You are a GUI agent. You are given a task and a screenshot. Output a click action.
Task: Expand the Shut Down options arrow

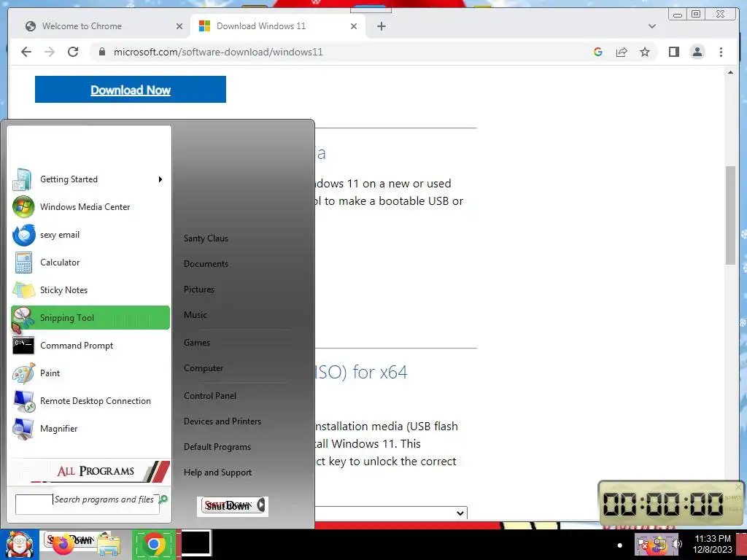[260, 505]
